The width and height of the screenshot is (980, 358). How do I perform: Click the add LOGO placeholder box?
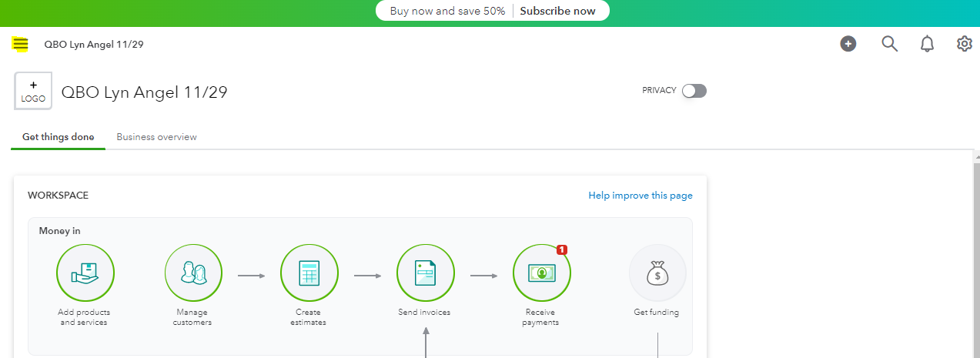[x=33, y=91]
